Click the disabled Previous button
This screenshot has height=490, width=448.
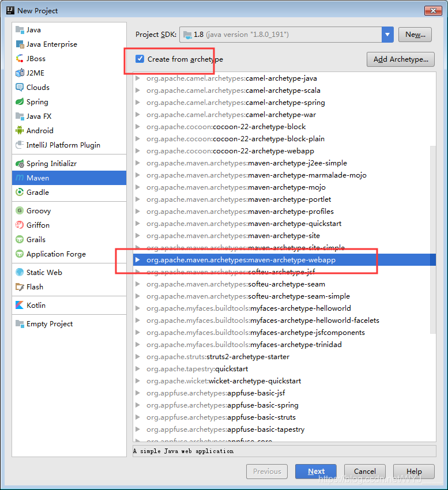pos(267,471)
